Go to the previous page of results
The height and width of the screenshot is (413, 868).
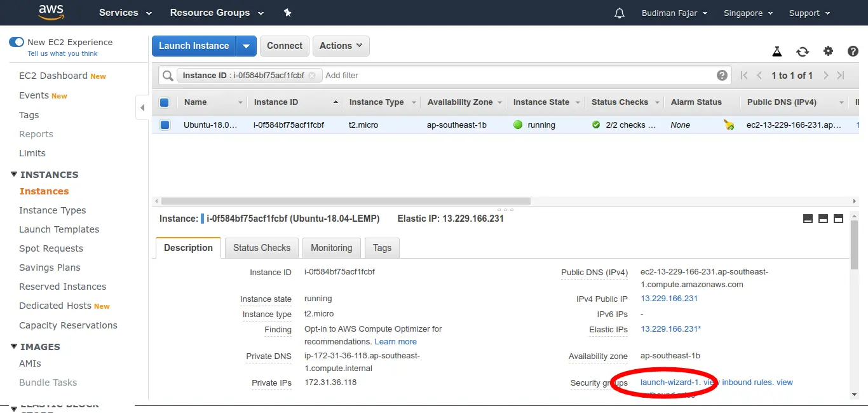coord(759,75)
